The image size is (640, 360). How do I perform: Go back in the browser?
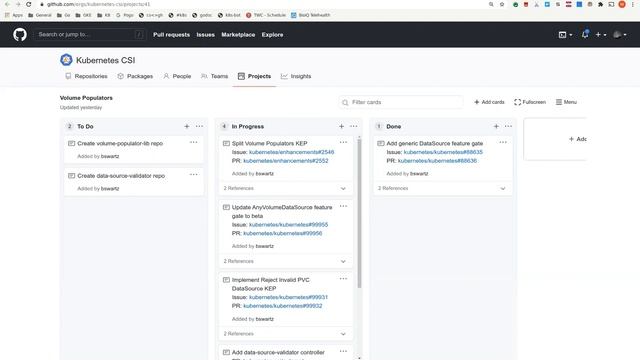tap(7, 4)
